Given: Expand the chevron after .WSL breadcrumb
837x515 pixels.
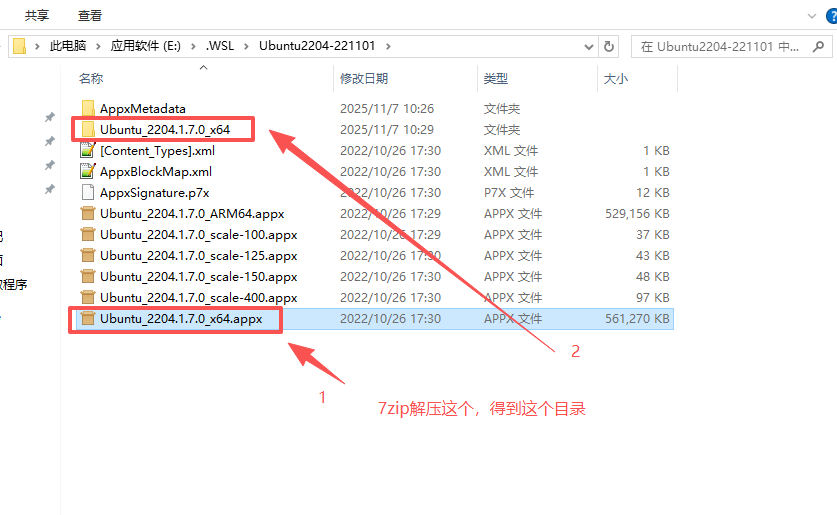Looking at the screenshot, I should coord(246,46).
